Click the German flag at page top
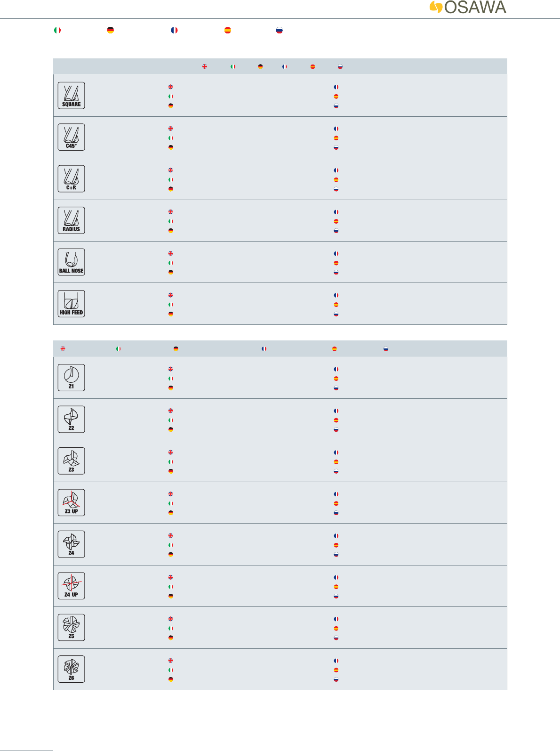The image size is (560, 751). pos(110,30)
